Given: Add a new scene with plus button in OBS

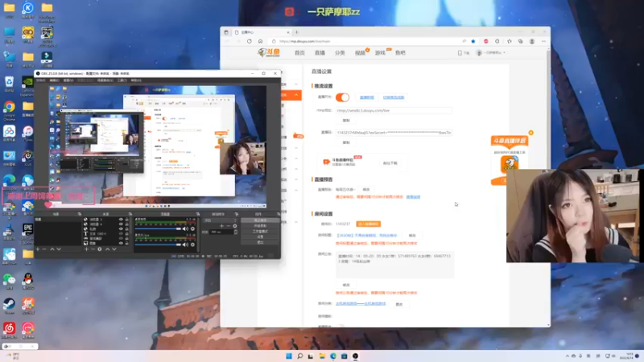Looking at the screenshot, I should point(38,249).
